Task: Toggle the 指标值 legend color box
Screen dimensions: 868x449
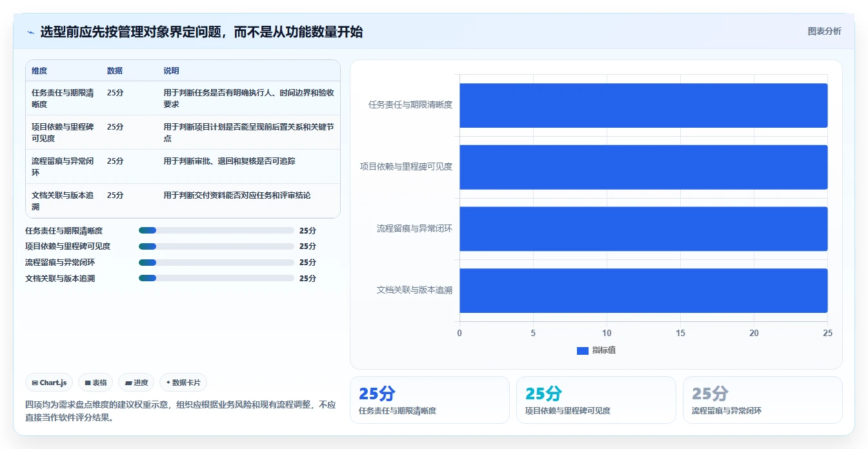Action: pos(582,350)
